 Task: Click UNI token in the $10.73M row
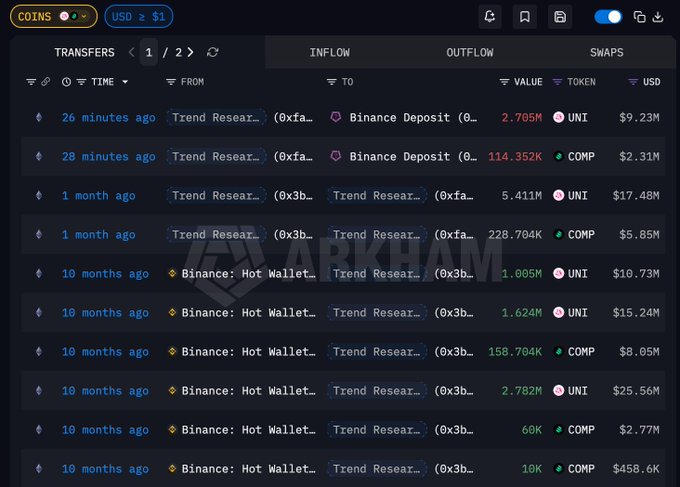(570, 274)
